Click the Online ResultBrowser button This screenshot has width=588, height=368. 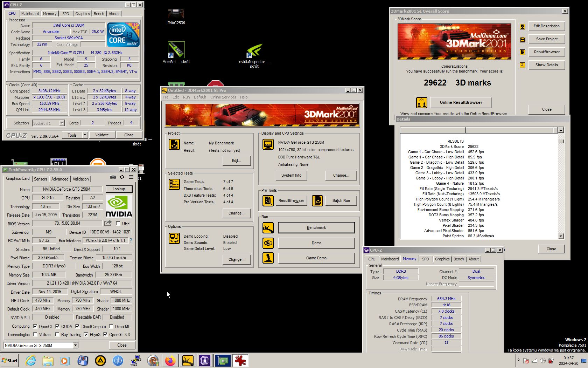461,103
